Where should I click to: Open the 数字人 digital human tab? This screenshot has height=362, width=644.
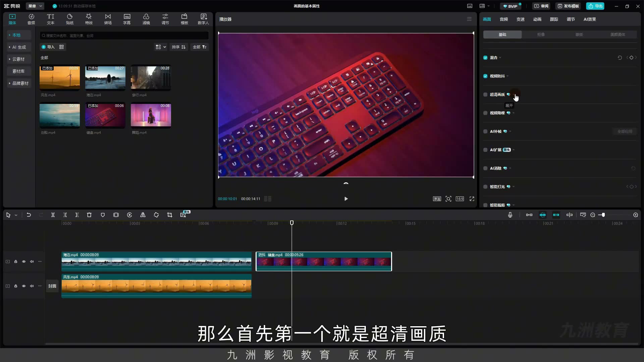[x=203, y=19]
